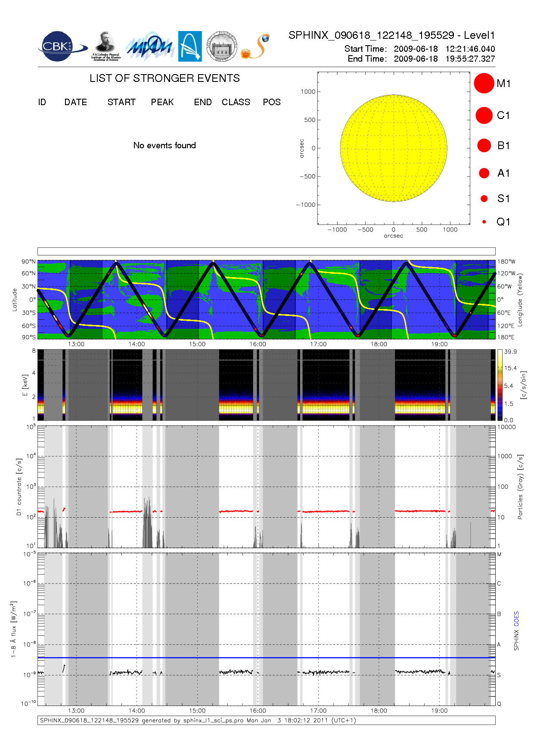The image size is (534, 756).
Task: Click the orange S-shaped logo with globe
Action: click(x=256, y=47)
